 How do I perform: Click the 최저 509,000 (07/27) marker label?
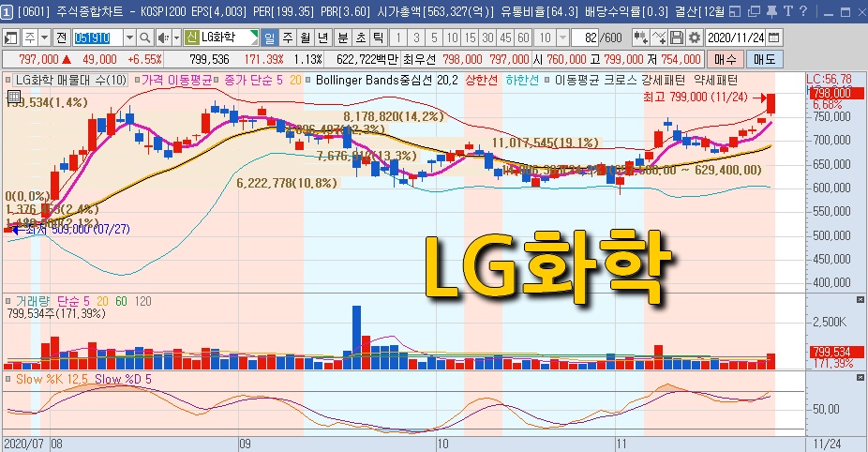[x=77, y=229]
